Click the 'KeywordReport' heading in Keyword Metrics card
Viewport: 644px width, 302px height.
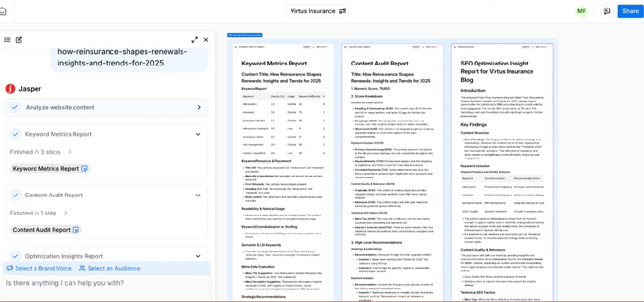254,89
